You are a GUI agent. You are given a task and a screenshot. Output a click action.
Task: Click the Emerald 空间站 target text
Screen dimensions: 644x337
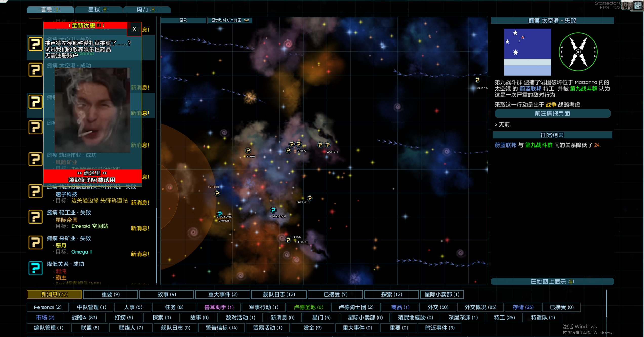click(90, 226)
